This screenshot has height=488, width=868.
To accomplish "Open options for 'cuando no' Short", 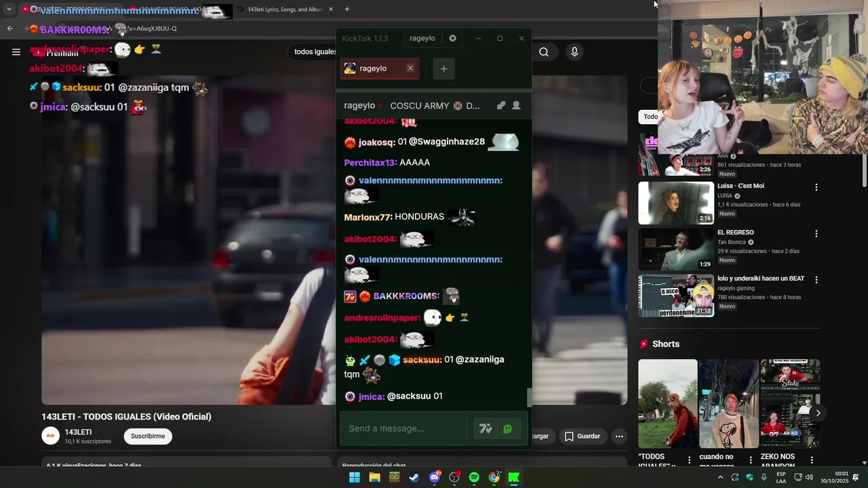I will pos(751,460).
